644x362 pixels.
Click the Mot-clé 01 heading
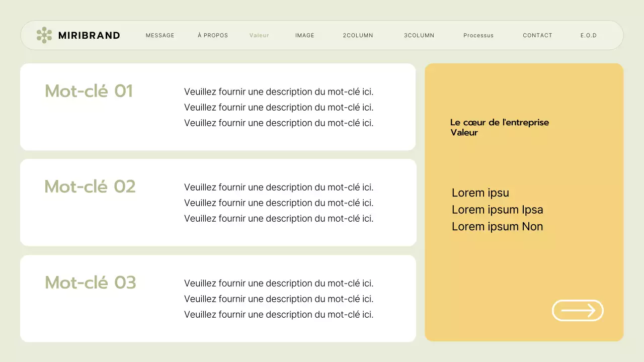coord(89,92)
